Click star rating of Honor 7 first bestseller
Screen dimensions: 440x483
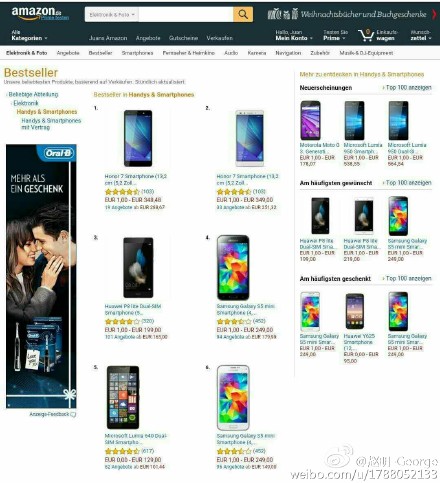122,192
